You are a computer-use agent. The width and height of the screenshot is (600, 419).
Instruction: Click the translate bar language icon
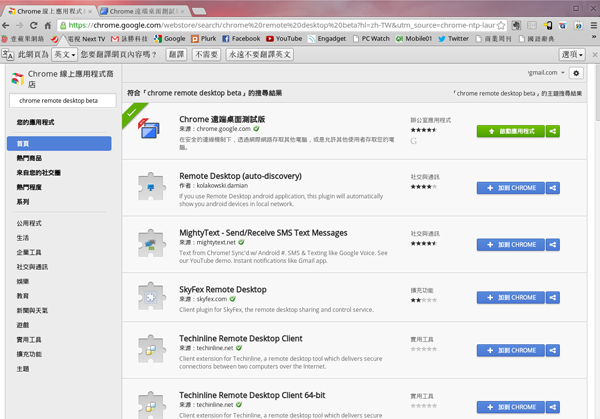tap(7, 55)
